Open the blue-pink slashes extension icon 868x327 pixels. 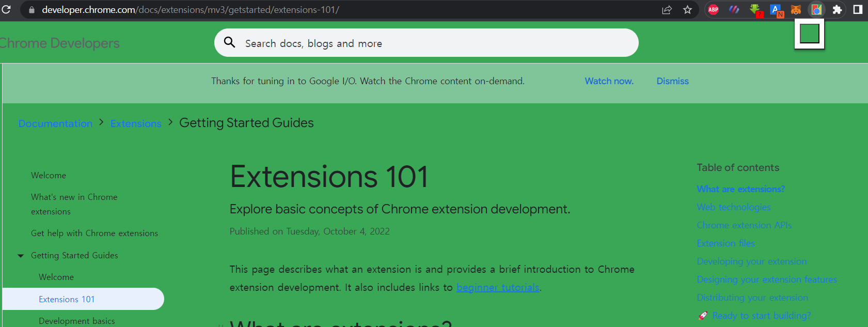(x=734, y=10)
